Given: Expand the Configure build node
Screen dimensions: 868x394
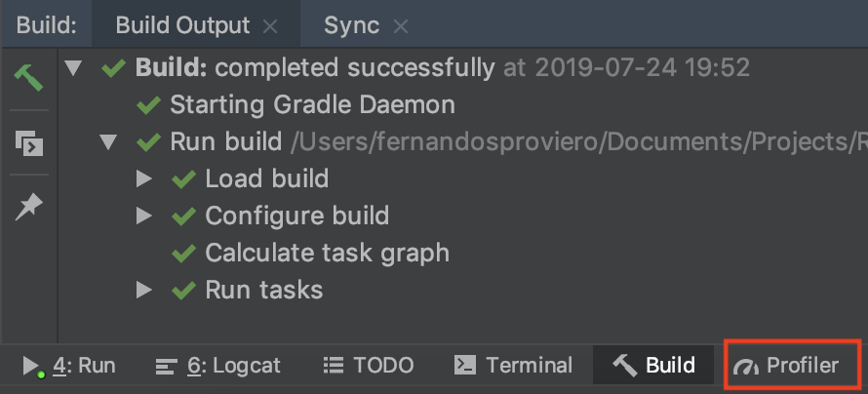Looking at the screenshot, I should pyautogui.click(x=143, y=216).
